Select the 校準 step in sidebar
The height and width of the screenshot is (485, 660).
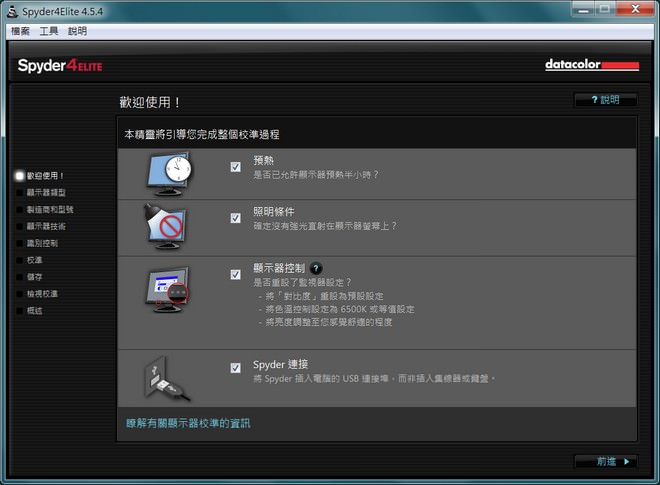35,260
